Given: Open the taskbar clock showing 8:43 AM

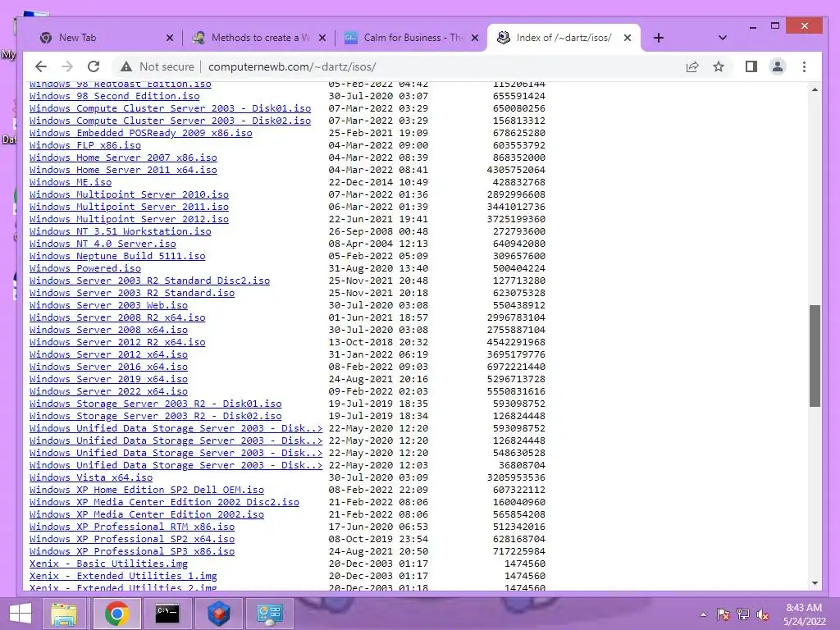Looking at the screenshot, I should click(x=804, y=614).
